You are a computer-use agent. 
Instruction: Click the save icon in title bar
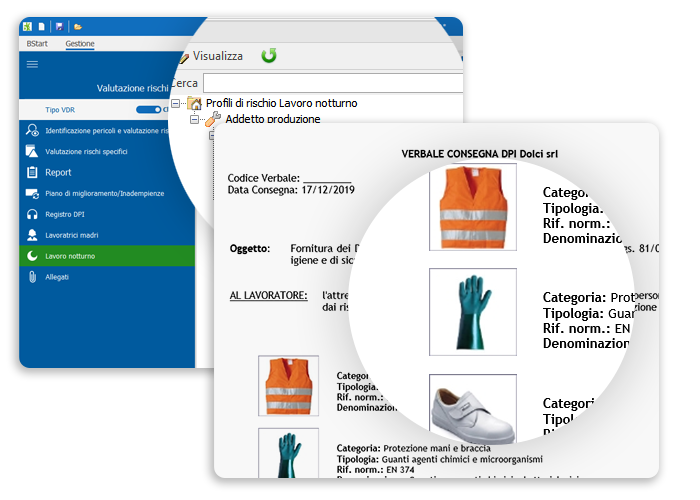click(x=58, y=26)
